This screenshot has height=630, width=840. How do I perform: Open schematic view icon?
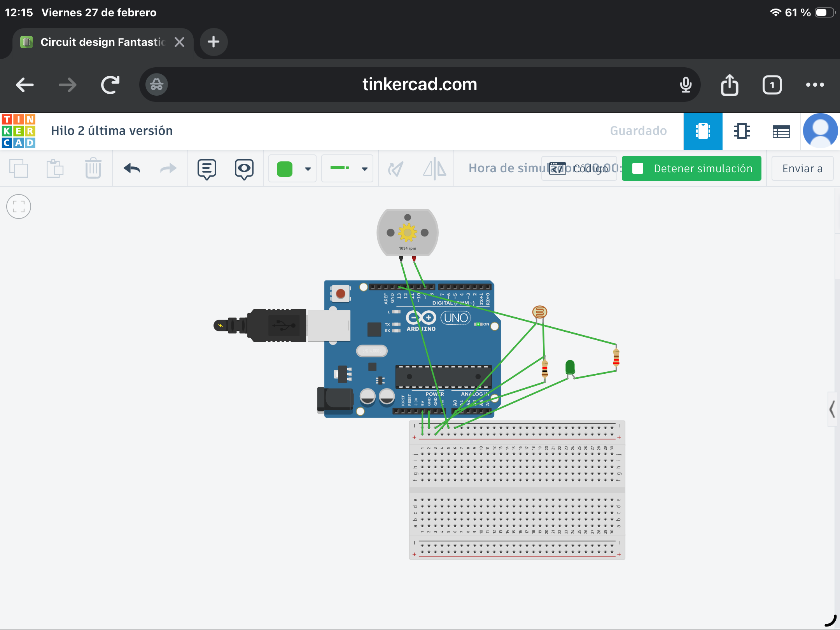[742, 131]
